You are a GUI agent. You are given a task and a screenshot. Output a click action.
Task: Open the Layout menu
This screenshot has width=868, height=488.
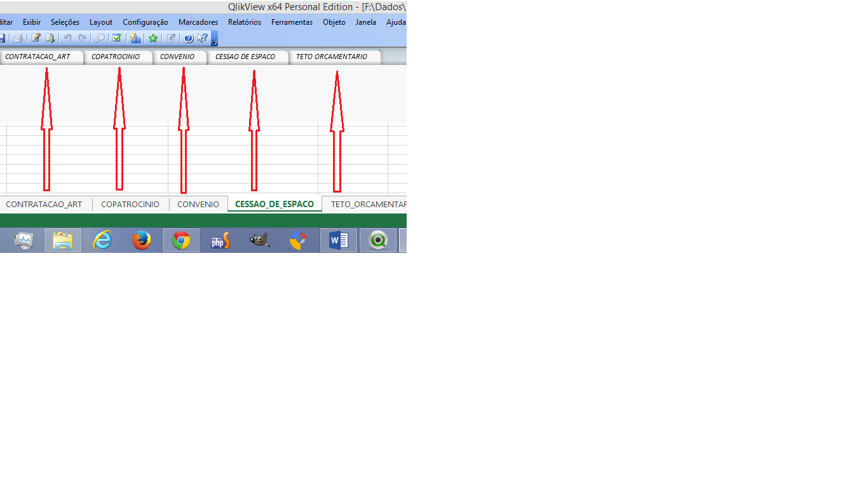[101, 22]
